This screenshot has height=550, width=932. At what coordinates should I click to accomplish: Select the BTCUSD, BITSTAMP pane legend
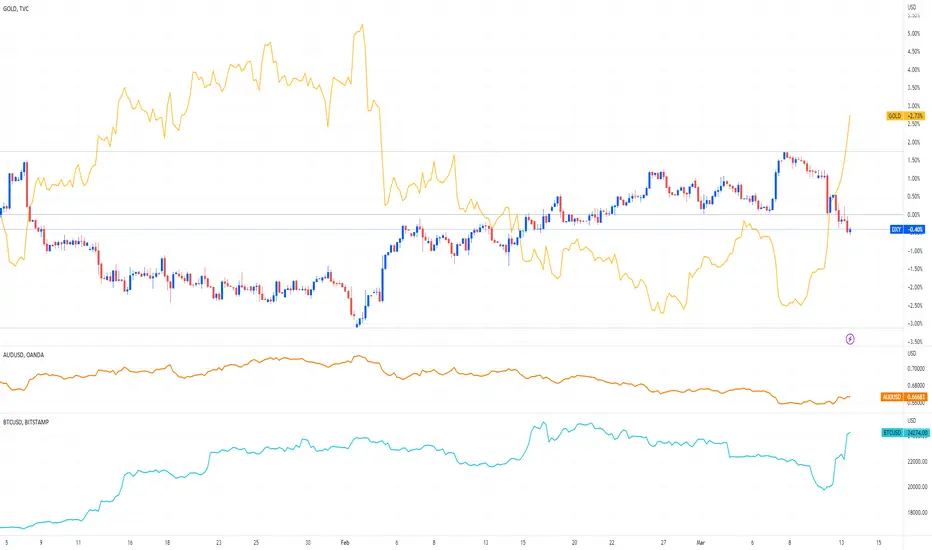click(x=26, y=422)
